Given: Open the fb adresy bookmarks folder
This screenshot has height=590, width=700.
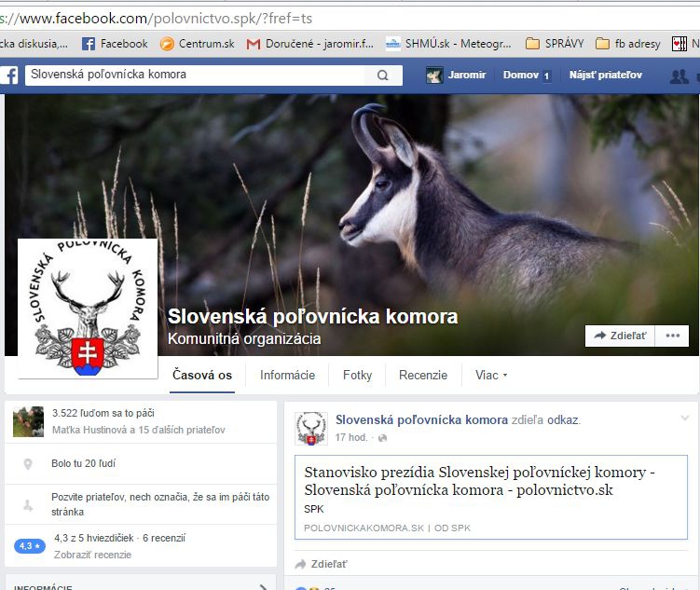Looking at the screenshot, I should pos(627,43).
